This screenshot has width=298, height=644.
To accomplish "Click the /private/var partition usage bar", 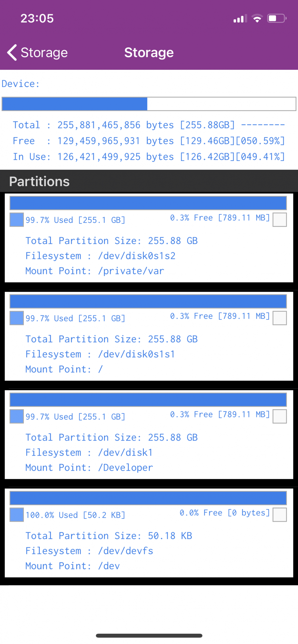I will (148, 203).
